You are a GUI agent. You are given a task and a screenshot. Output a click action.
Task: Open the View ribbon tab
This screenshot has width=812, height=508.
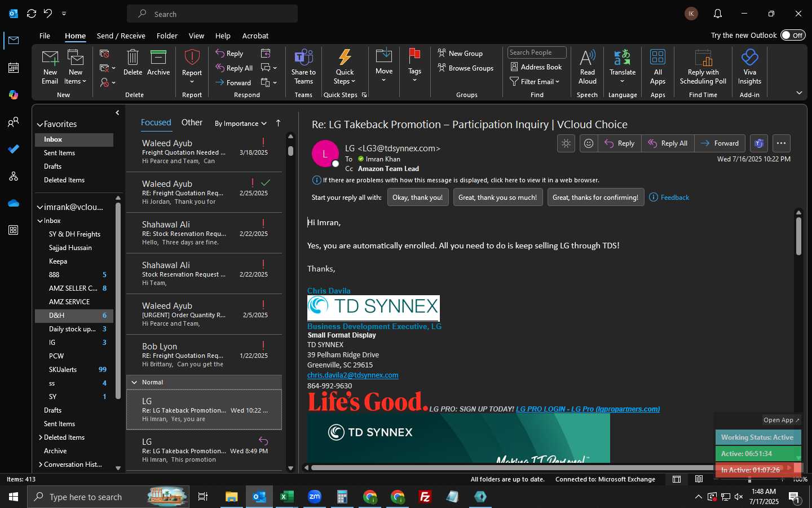pyautogui.click(x=196, y=36)
